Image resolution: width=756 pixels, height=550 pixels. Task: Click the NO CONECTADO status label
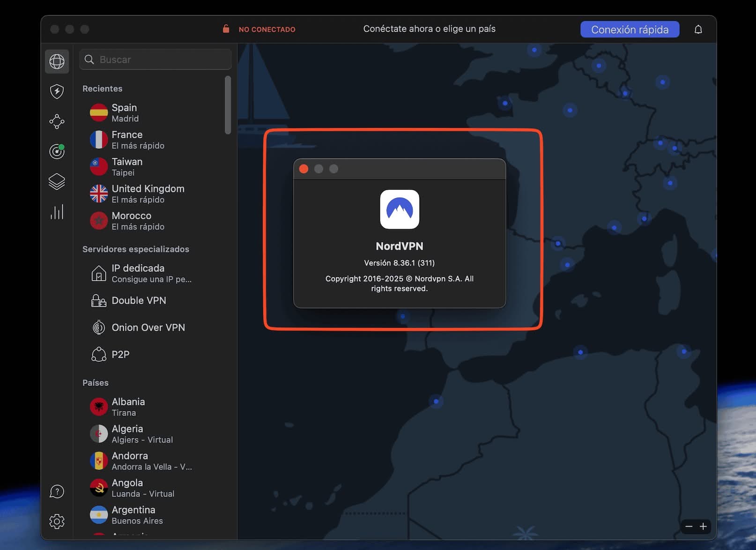(267, 30)
